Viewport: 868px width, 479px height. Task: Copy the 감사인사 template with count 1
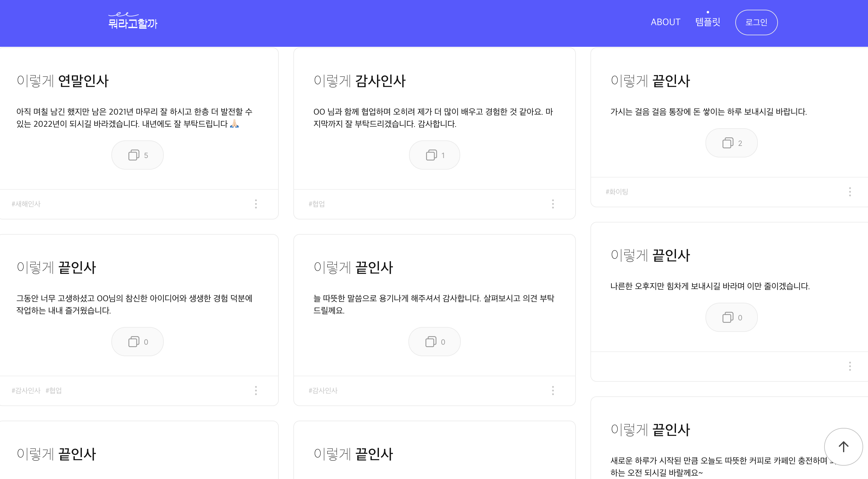(434, 155)
